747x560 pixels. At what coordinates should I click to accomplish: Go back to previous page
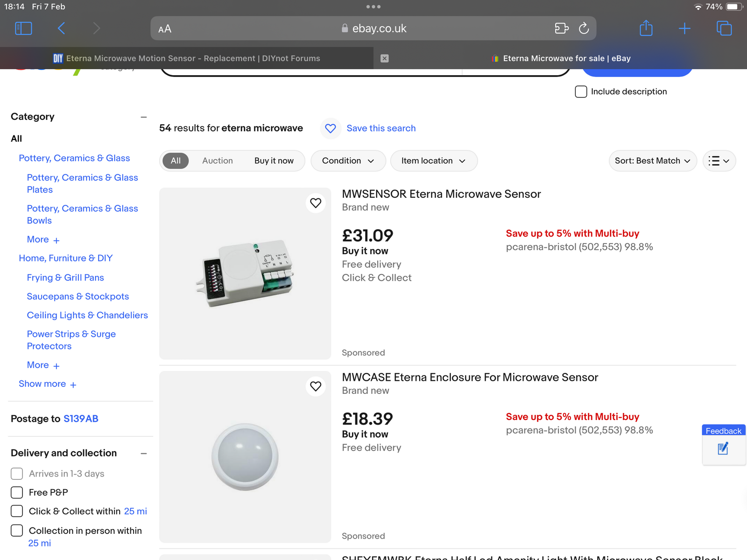click(62, 28)
